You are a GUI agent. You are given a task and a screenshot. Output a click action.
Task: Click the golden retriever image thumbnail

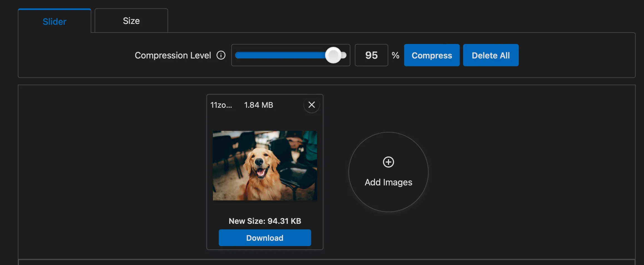pyautogui.click(x=265, y=165)
